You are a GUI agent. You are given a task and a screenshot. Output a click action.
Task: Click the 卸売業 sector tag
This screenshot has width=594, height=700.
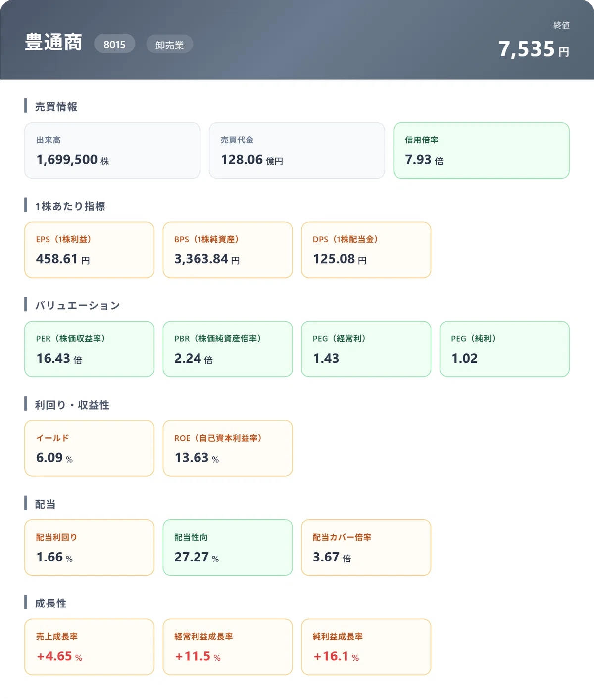click(169, 44)
